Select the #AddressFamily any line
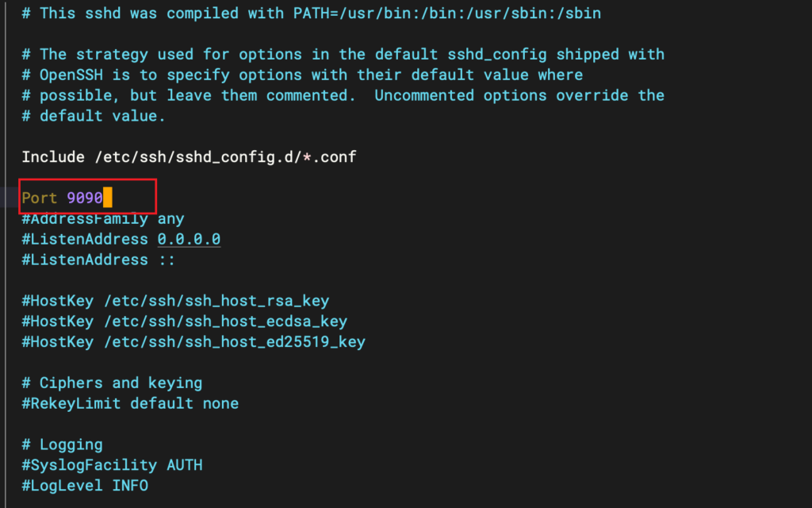Image resolution: width=812 pixels, height=508 pixels. [x=103, y=218]
